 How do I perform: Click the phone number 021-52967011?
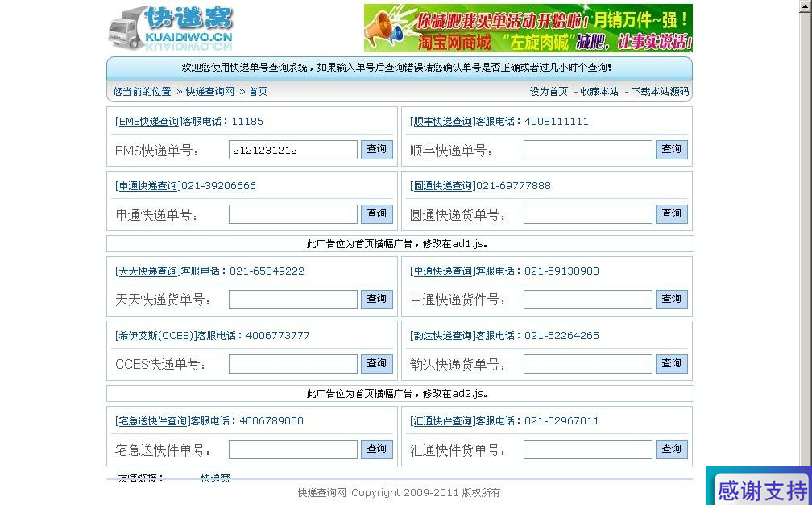(562, 421)
